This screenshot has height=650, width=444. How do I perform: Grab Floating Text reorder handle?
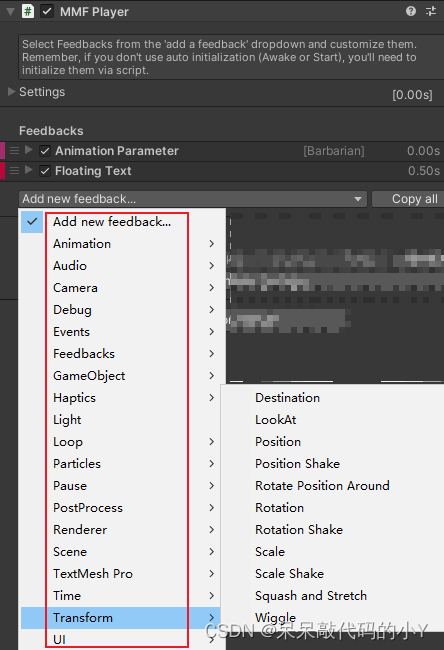pyautogui.click(x=15, y=170)
